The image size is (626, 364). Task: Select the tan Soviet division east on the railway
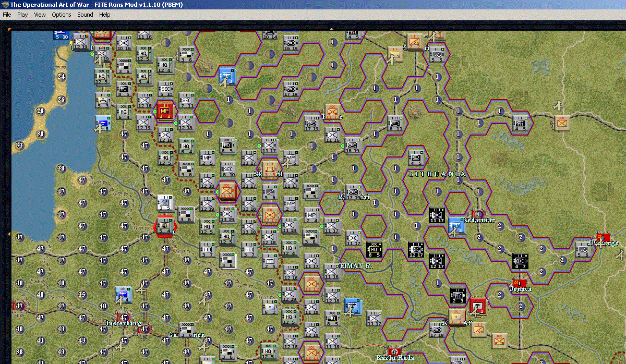tap(562, 123)
